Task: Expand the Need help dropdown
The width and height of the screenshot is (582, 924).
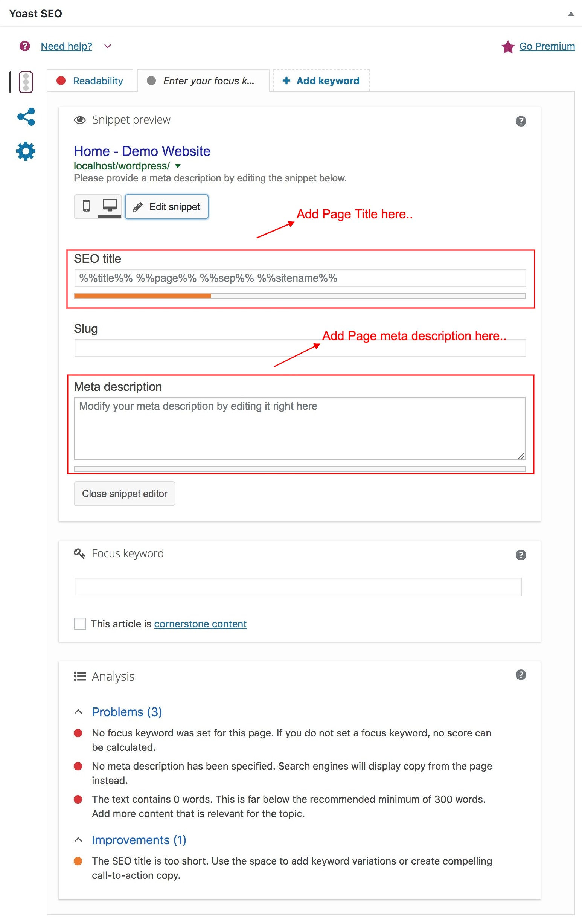Action: coord(107,46)
